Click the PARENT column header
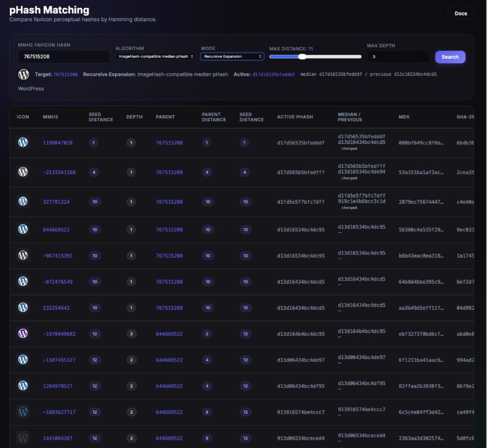This screenshot has width=487, height=448. point(165,117)
